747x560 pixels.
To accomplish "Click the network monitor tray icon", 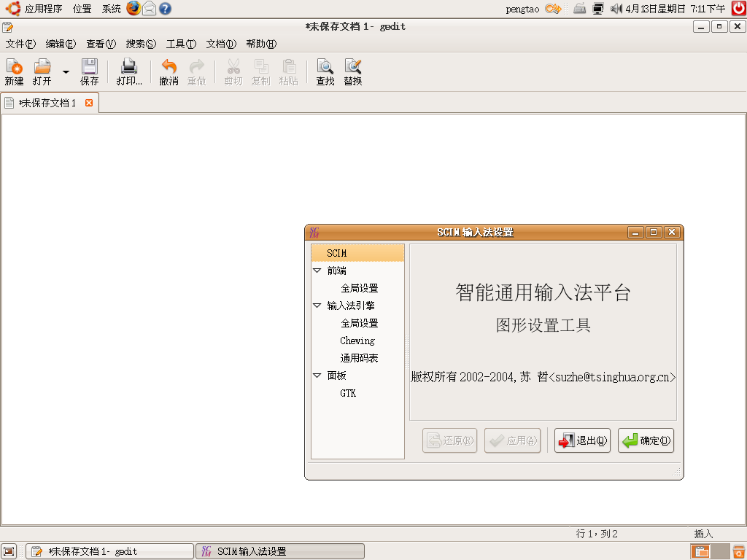I will [x=598, y=9].
